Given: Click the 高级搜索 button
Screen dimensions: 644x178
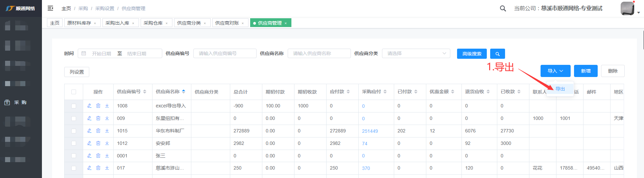Looking at the screenshot, I should pyautogui.click(x=472, y=54).
